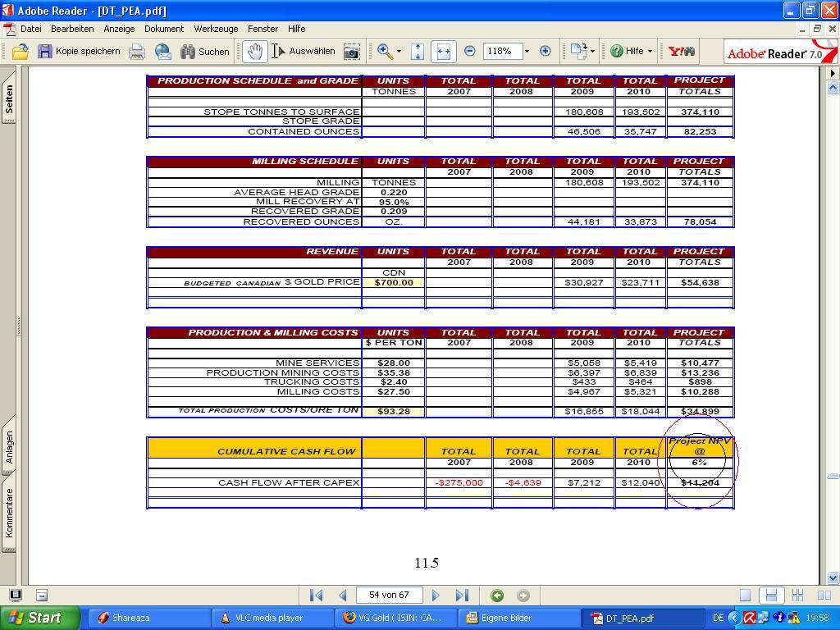Go to previous view green arrow
The width and height of the screenshot is (840, 630).
497,596
